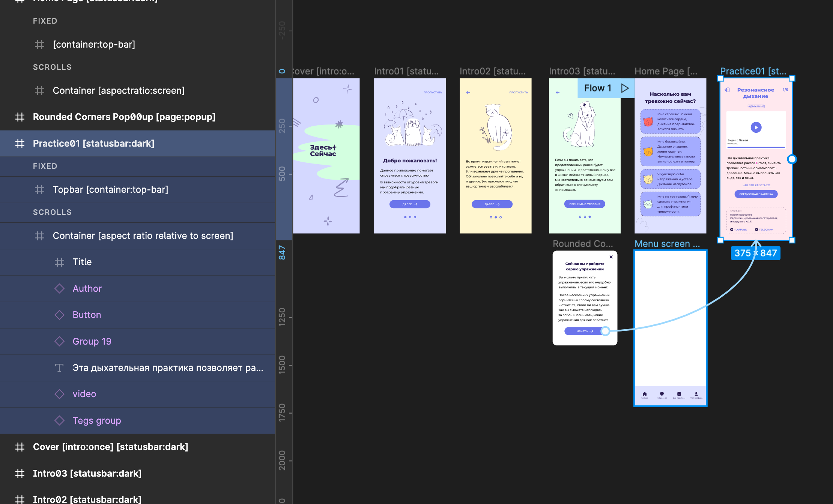Viewport: 833px width, 504px height.
Task: Click the Practice01 frame title on canvas
Action: [x=753, y=71]
